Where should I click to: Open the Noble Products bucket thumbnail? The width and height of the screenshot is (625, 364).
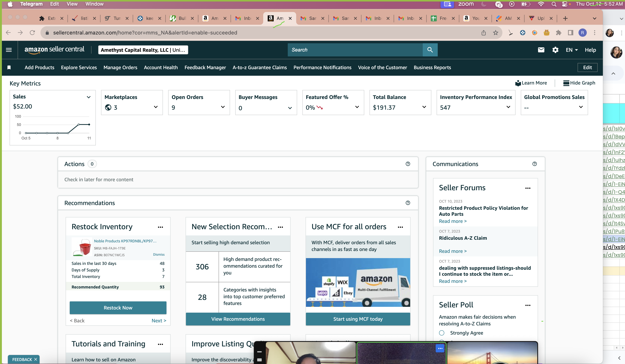82,247
